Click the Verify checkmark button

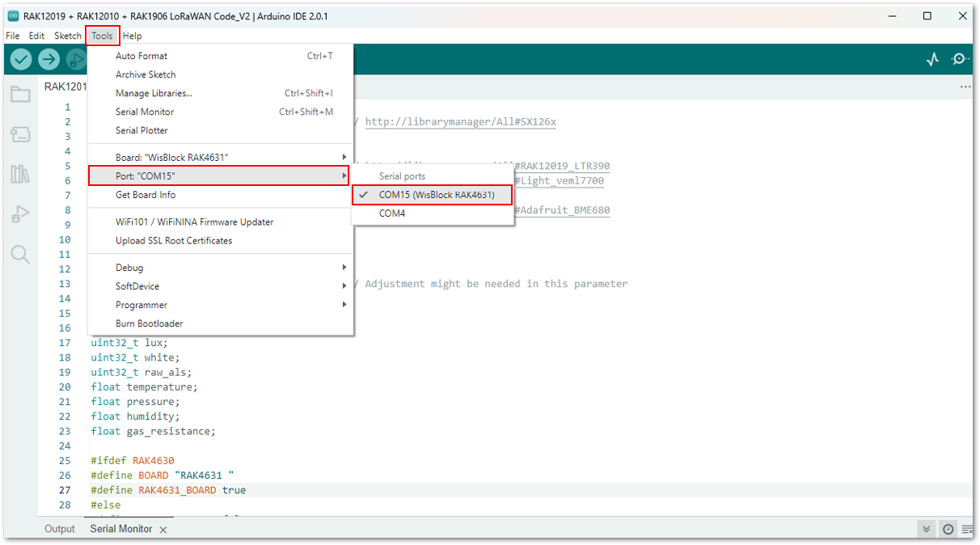coord(21,59)
